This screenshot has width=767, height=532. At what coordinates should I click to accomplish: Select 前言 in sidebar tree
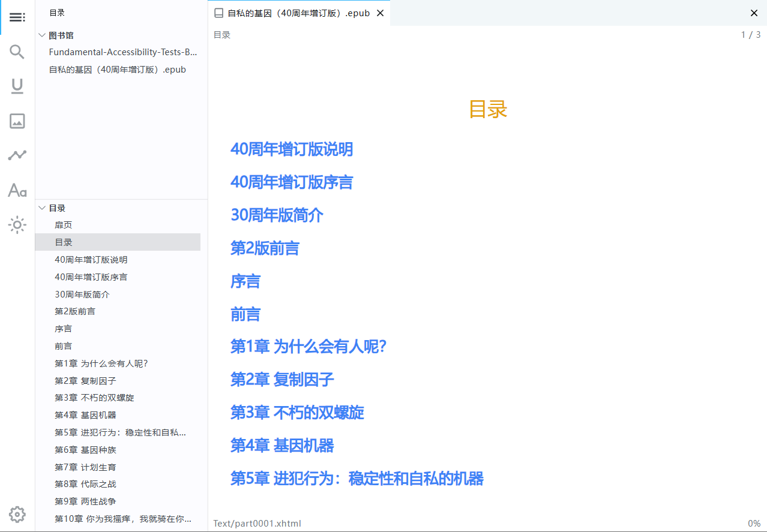(x=118, y=346)
